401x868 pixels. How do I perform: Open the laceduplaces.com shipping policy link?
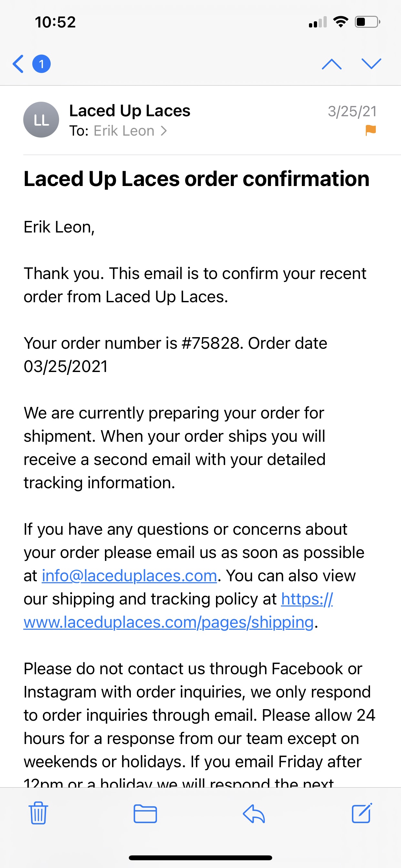(169, 622)
